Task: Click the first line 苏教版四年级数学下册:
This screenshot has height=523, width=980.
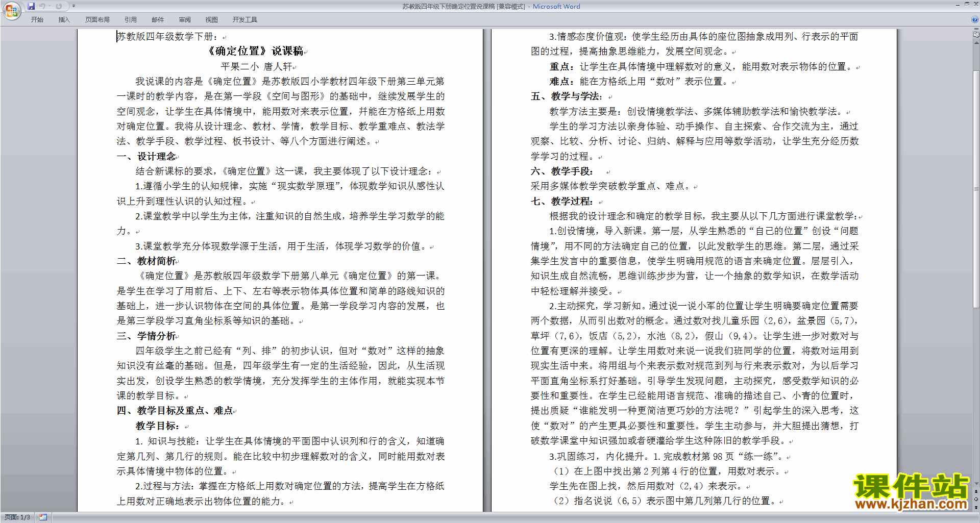Action: [x=167, y=37]
